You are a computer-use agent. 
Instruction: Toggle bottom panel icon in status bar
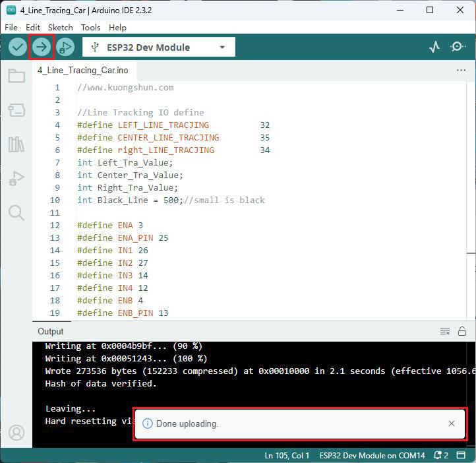tap(461, 455)
